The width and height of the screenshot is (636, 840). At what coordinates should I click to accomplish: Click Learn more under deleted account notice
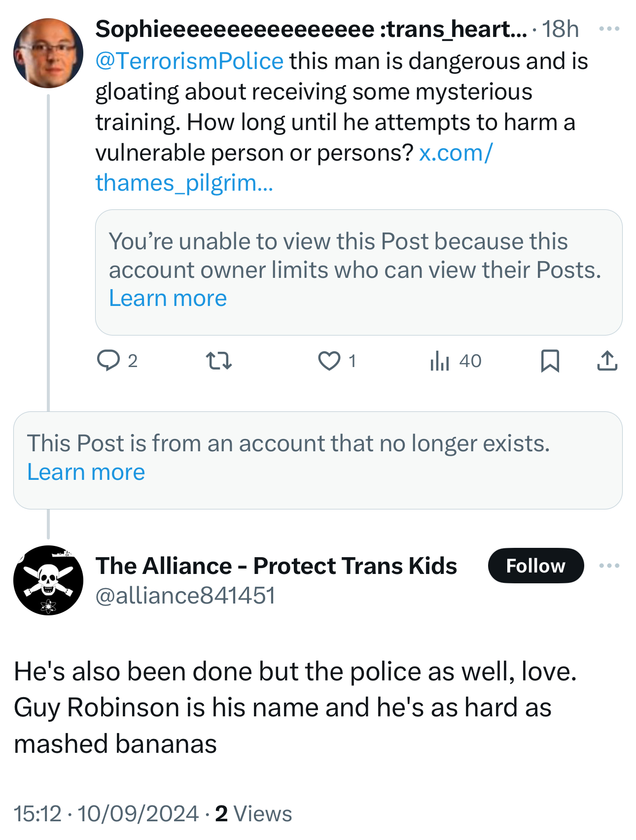(x=86, y=472)
